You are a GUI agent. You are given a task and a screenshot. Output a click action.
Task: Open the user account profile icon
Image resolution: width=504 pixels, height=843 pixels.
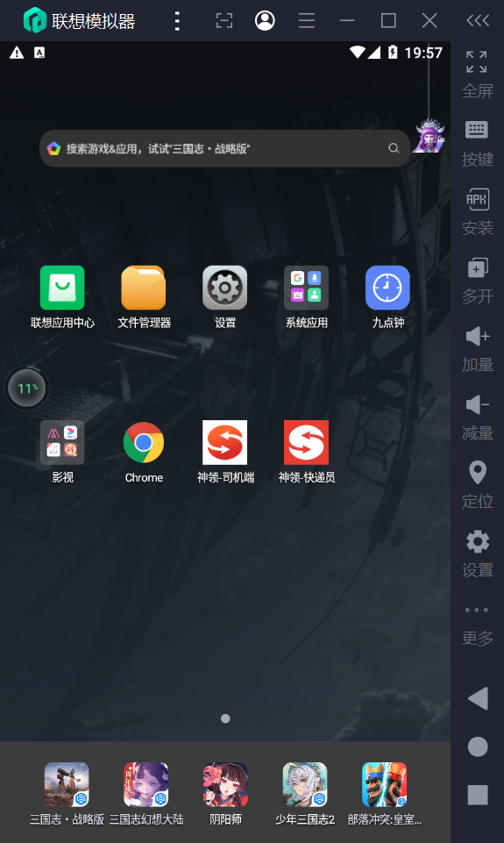(x=265, y=20)
